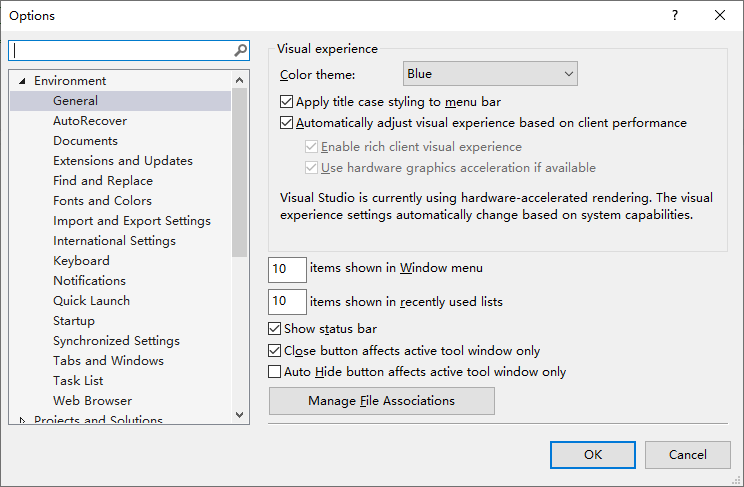The width and height of the screenshot is (744, 487).
Task: Click the help question mark icon
Action: pyautogui.click(x=675, y=15)
